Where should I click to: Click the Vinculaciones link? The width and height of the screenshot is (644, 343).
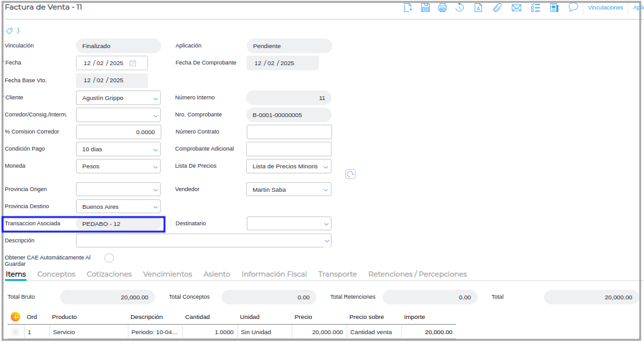(x=605, y=8)
